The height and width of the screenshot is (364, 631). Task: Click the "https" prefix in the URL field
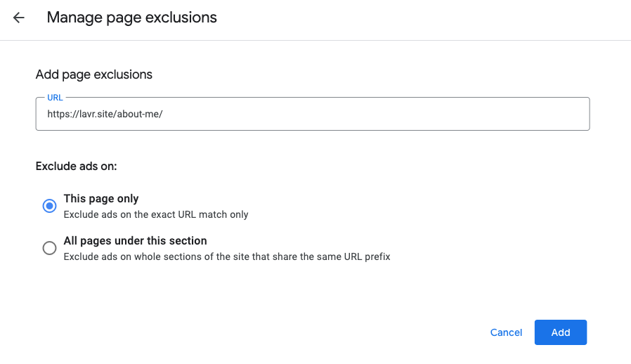click(58, 114)
